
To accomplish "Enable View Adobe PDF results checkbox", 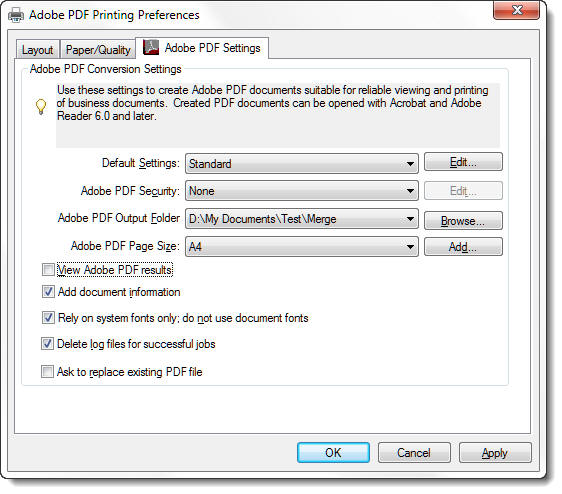I will 48,270.
